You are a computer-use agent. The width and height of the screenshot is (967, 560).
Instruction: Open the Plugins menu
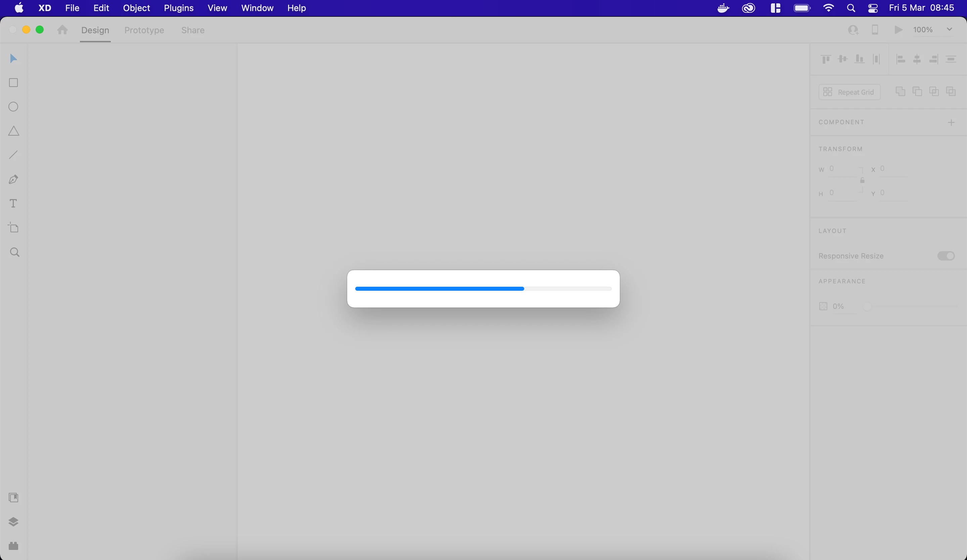(178, 8)
